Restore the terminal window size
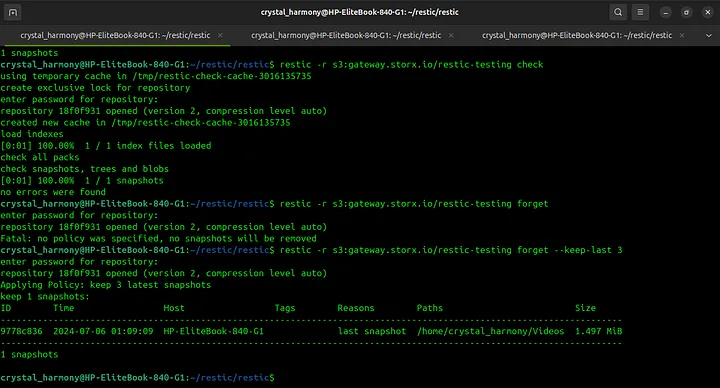This screenshot has width=720, height=388. click(x=686, y=12)
